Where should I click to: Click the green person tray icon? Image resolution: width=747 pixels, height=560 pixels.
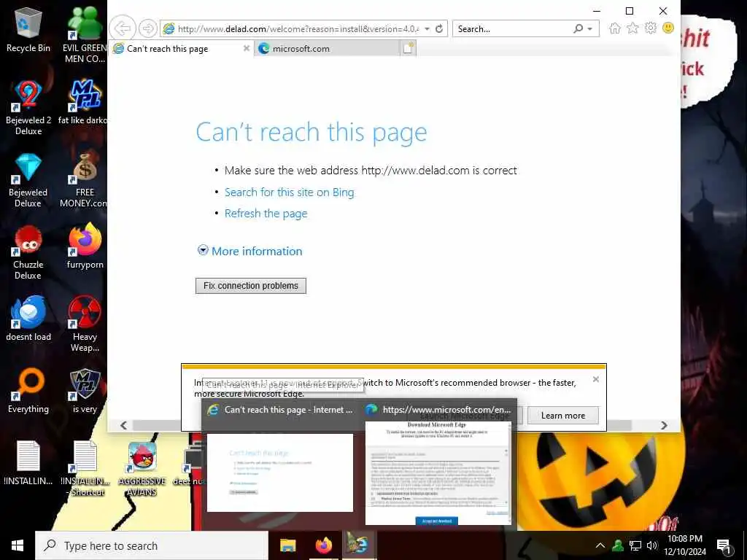(x=618, y=545)
